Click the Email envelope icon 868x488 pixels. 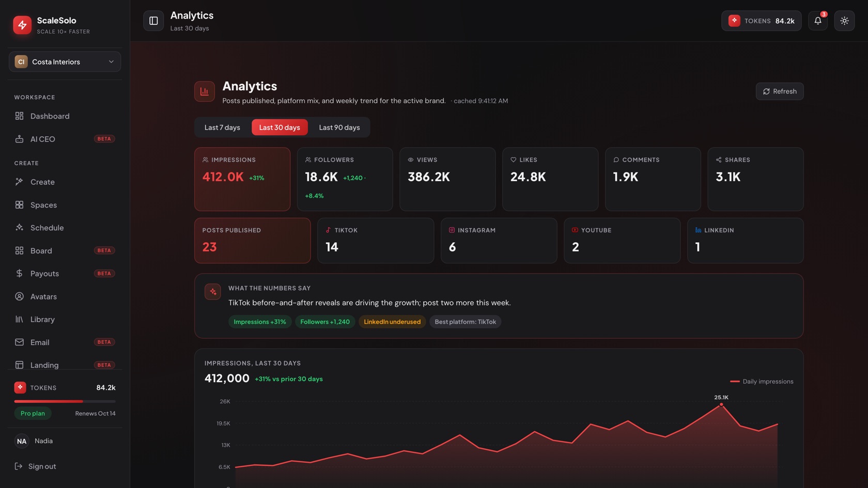pos(19,342)
